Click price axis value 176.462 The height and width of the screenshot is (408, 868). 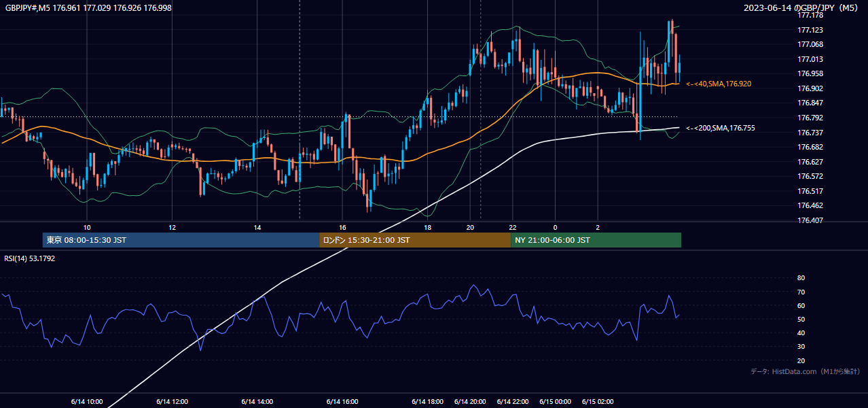pos(810,205)
